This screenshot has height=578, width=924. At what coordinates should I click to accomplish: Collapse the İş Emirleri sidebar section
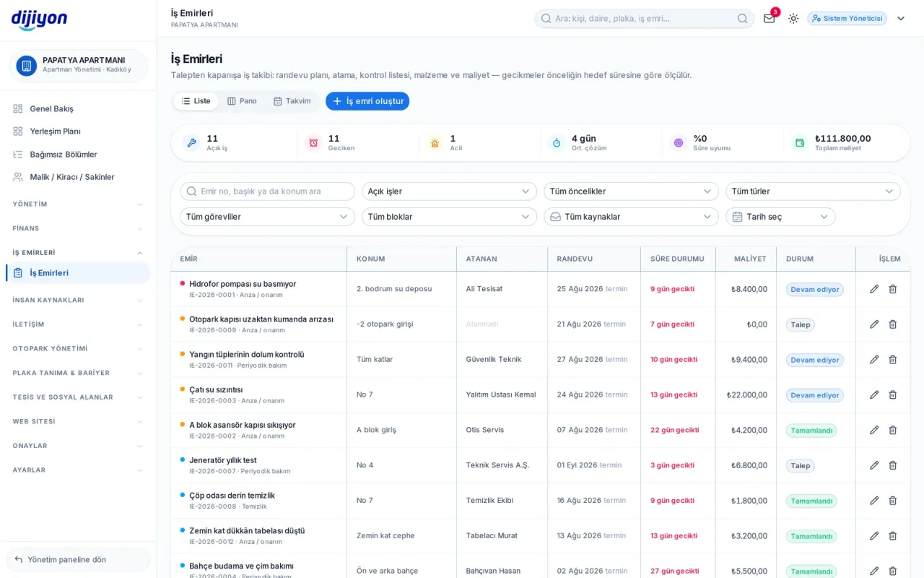click(x=78, y=253)
